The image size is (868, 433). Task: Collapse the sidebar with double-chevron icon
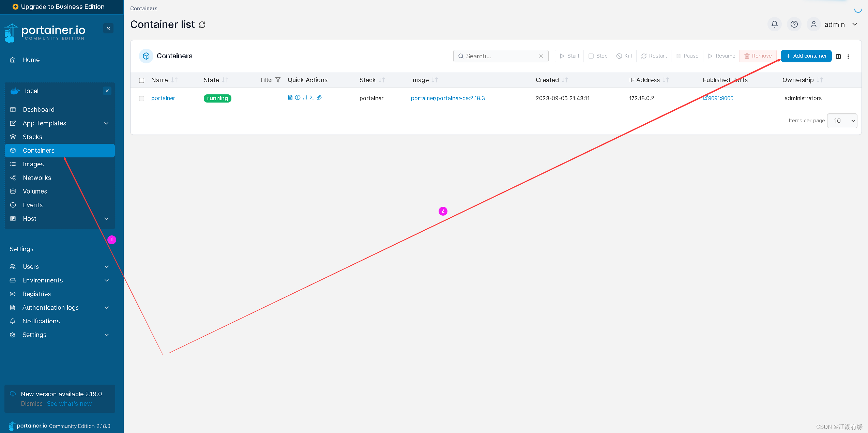click(x=108, y=28)
